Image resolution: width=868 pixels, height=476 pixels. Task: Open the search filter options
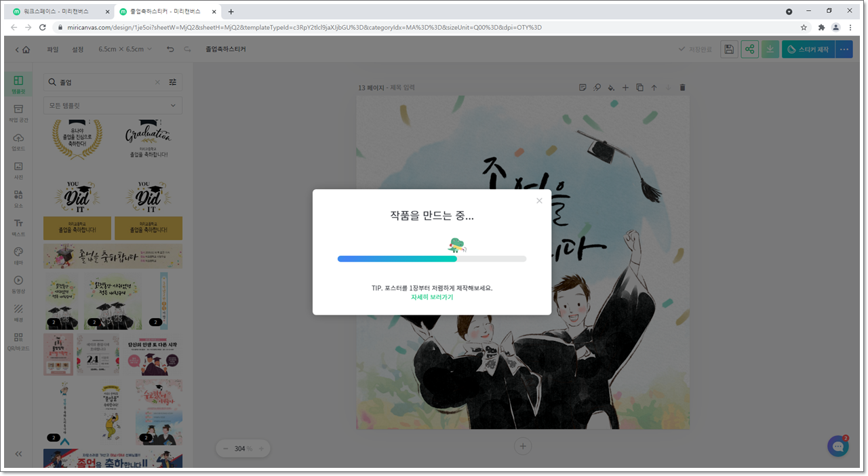pyautogui.click(x=173, y=82)
